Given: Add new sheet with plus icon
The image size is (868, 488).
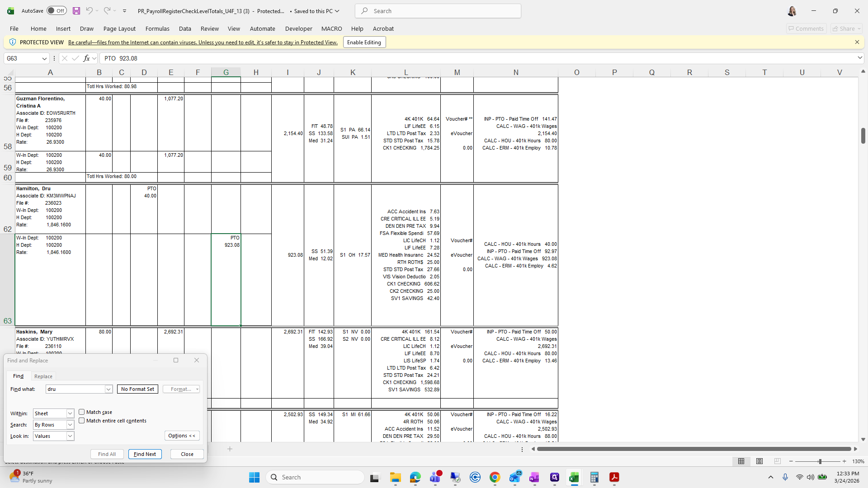Looking at the screenshot, I should point(230,449).
